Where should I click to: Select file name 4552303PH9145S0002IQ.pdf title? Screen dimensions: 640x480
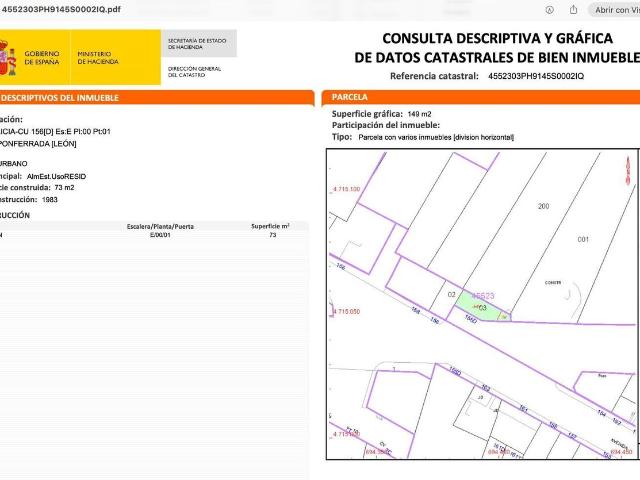coord(61,9)
